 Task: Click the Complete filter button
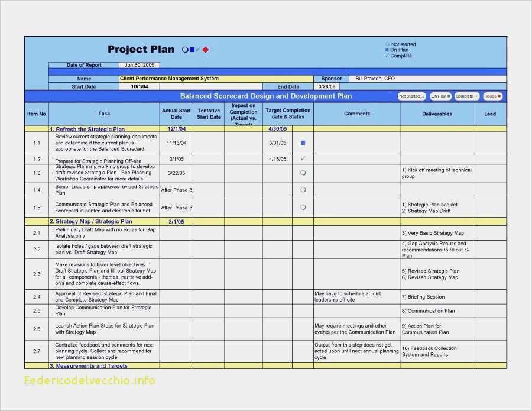coord(467,96)
